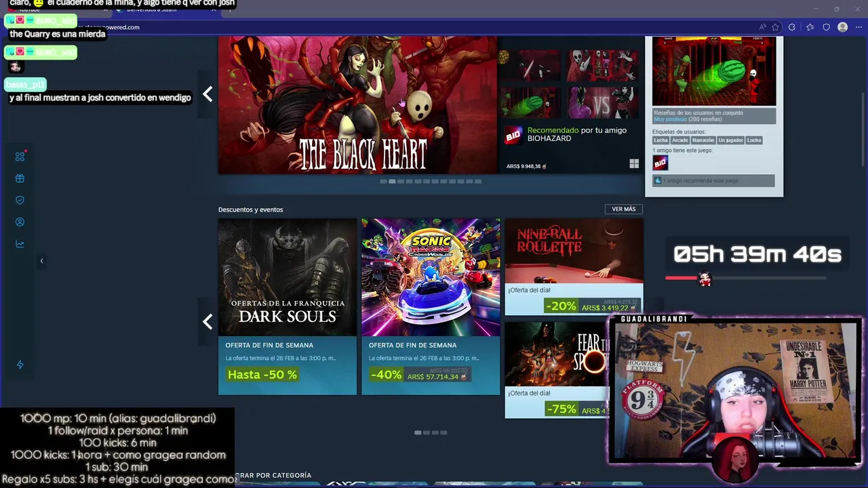Screen dimensions: 868x488
Task: Click BIOHAZARD friend avatar beside Recomendado text
Action: (x=513, y=135)
